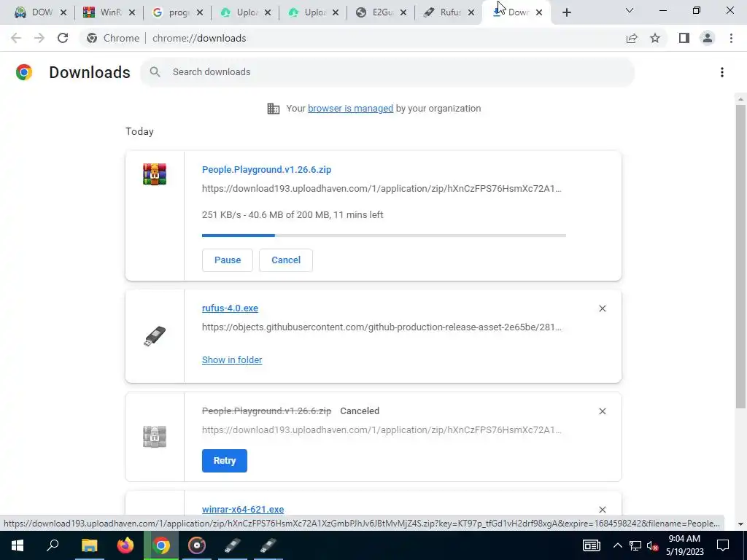747x560 pixels.
Task: Close the current Downloads tab
Action: 539,12
